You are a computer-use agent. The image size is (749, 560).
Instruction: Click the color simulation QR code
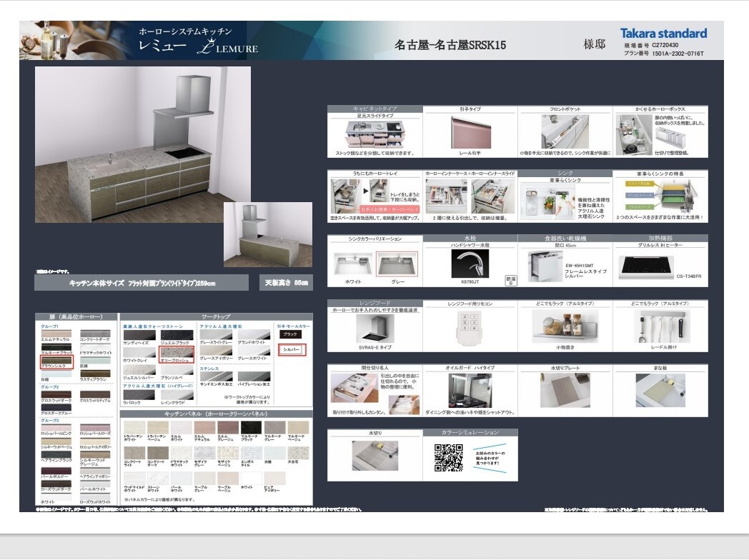[x=449, y=457]
